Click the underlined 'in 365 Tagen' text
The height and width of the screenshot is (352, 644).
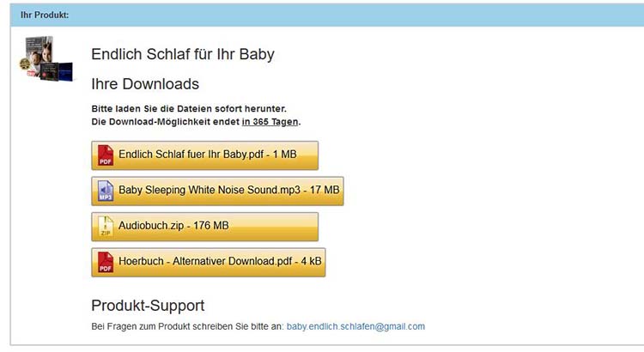[x=270, y=122]
